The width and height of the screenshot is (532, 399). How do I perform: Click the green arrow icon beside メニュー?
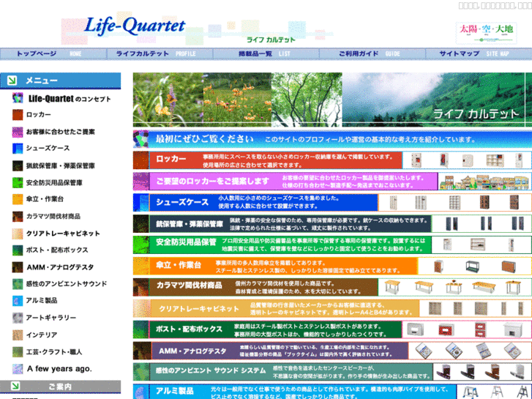(12, 81)
